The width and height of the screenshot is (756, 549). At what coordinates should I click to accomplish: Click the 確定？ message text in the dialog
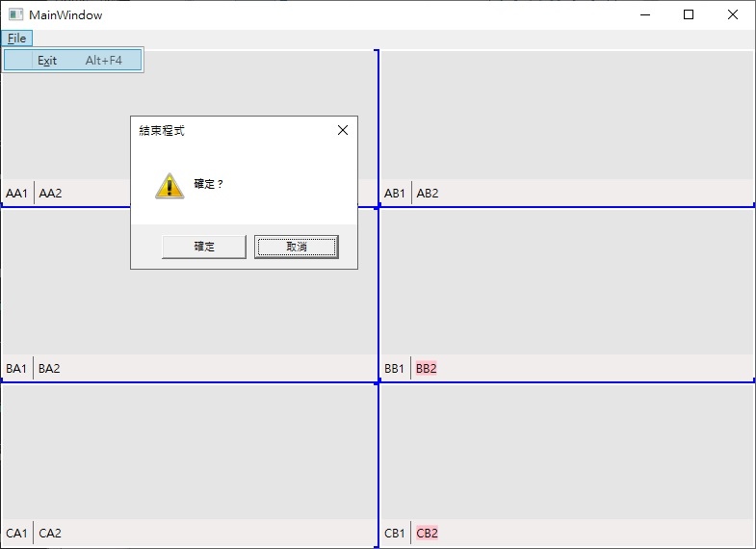[208, 184]
